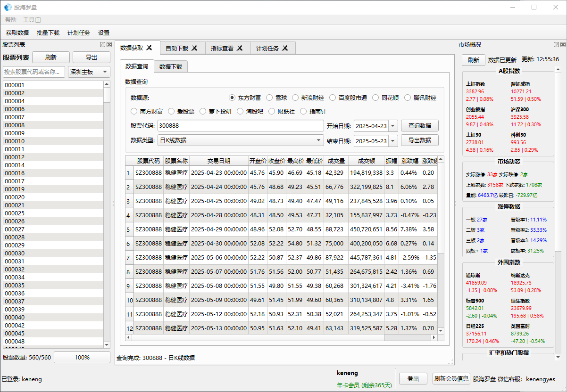Open the 数据类型 日K线数据 dropdown
Image resolution: width=567 pixels, height=392 pixels.
[241, 140]
